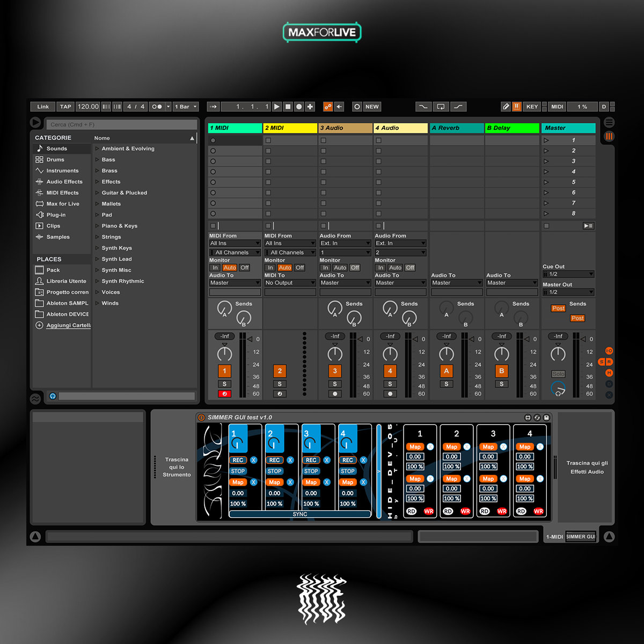Viewport: 644px width, 644px height.
Task: Open MIDI From dropdown on track 1
Action: click(x=235, y=244)
